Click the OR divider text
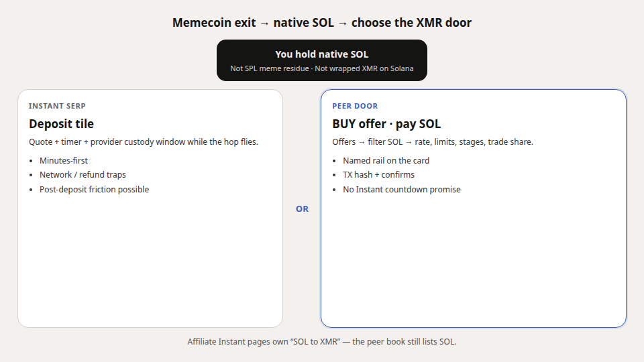The height and width of the screenshot is (362, 644). pos(302,209)
